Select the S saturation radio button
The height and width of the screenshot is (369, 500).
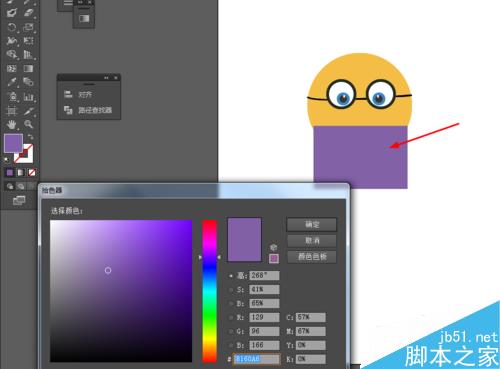pyautogui.click(x=231, y=290)
